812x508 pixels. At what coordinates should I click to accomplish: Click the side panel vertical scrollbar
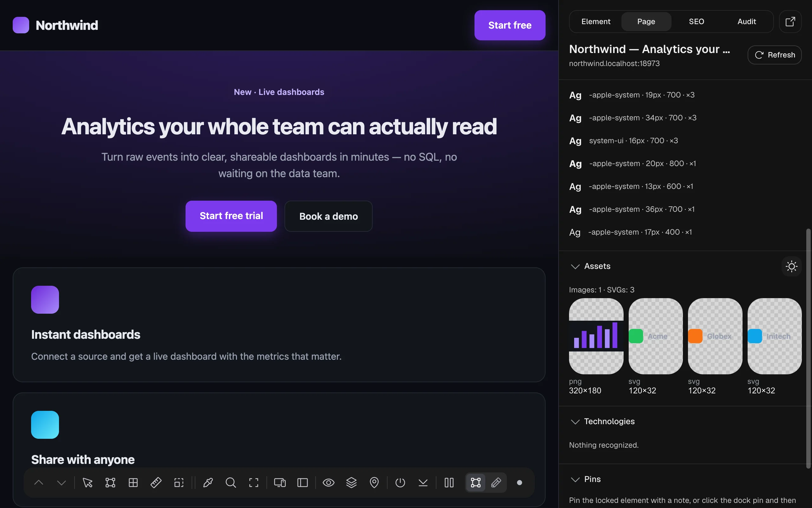pyautogui.click(x=808, y=348)
